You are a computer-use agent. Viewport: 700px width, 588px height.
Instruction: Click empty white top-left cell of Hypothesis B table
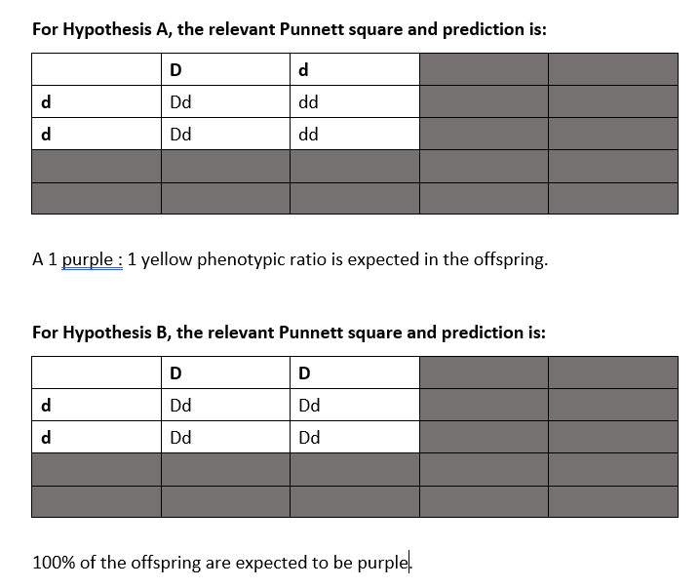pos(97,372)
